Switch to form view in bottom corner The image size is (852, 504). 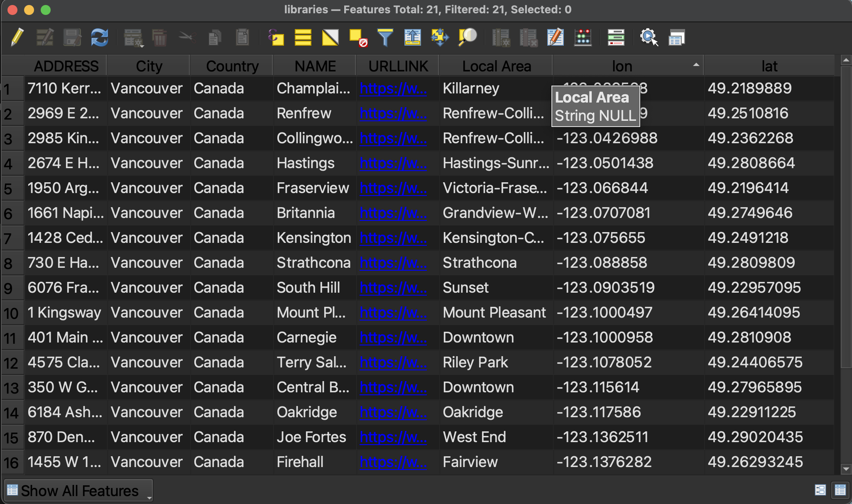tap(820, 490)
